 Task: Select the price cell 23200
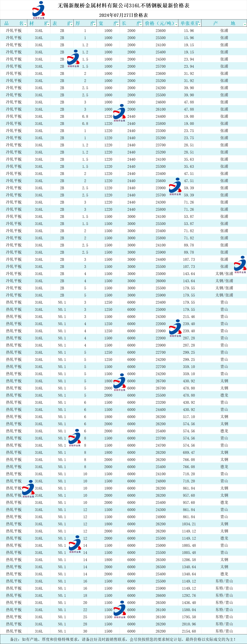click(161, 403)
